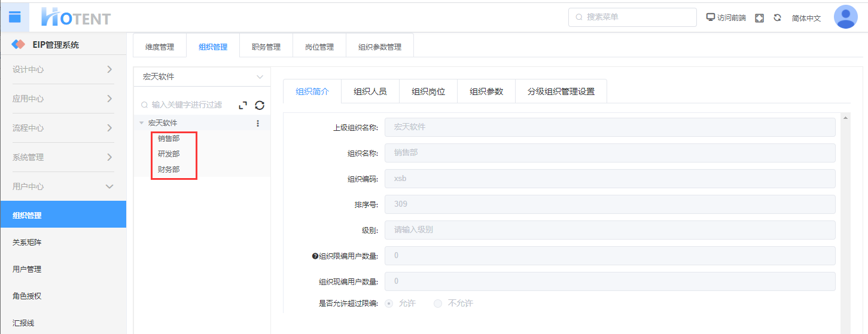The image size is (868, 334).
Task: Select 研发部 in the organization tree
Action: click(169, 154)
